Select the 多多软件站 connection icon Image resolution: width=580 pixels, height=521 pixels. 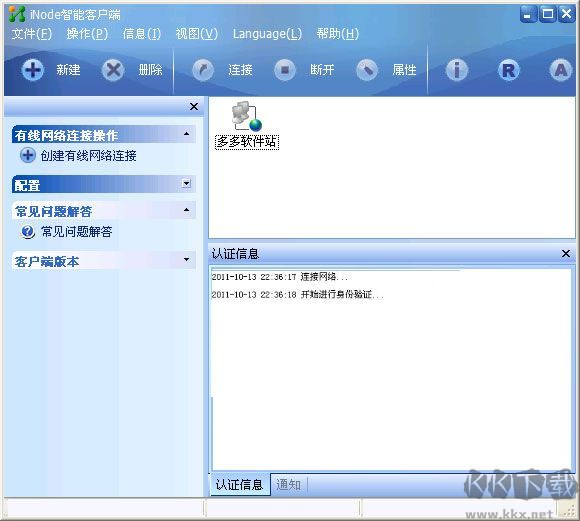[246, 116]
